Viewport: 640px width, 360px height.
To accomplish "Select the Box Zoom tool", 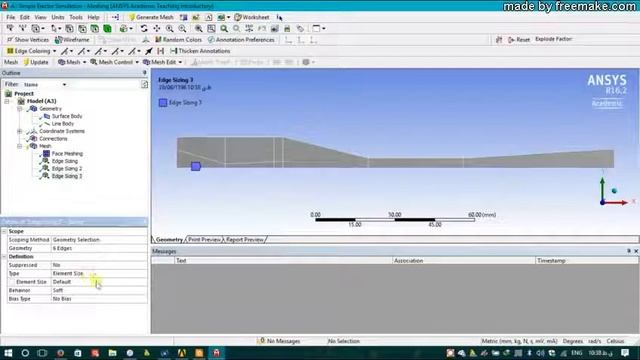I will pos(182,29).
